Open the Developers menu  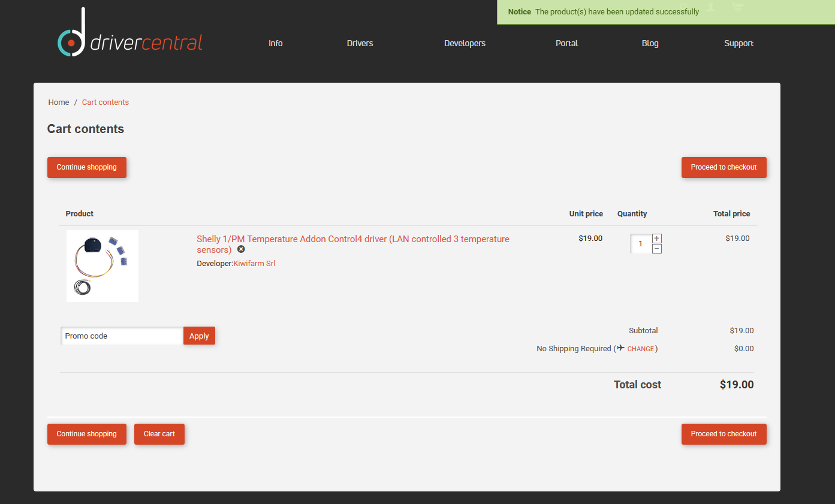coord(465,43)
